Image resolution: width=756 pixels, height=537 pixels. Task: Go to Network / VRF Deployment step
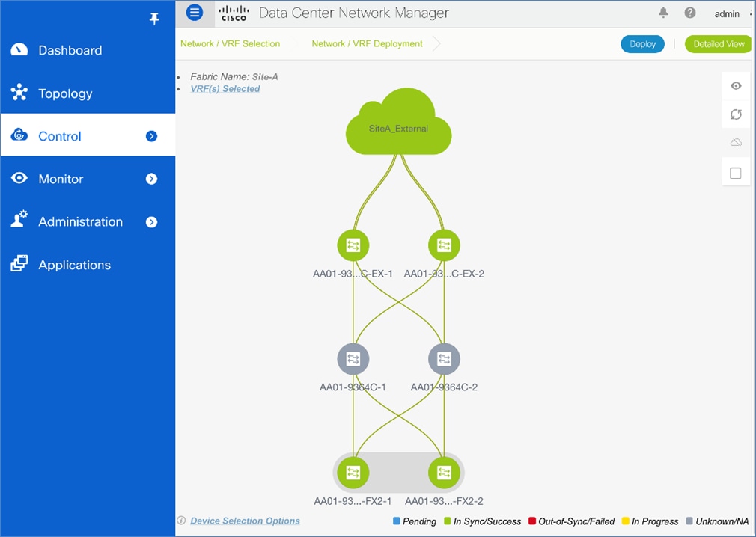[x=367, y=44]
